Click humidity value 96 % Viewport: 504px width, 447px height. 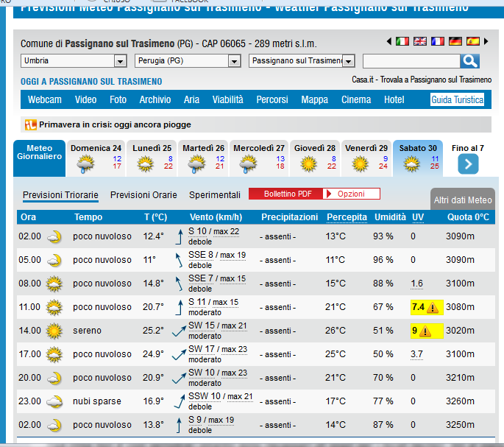point(383,260)
